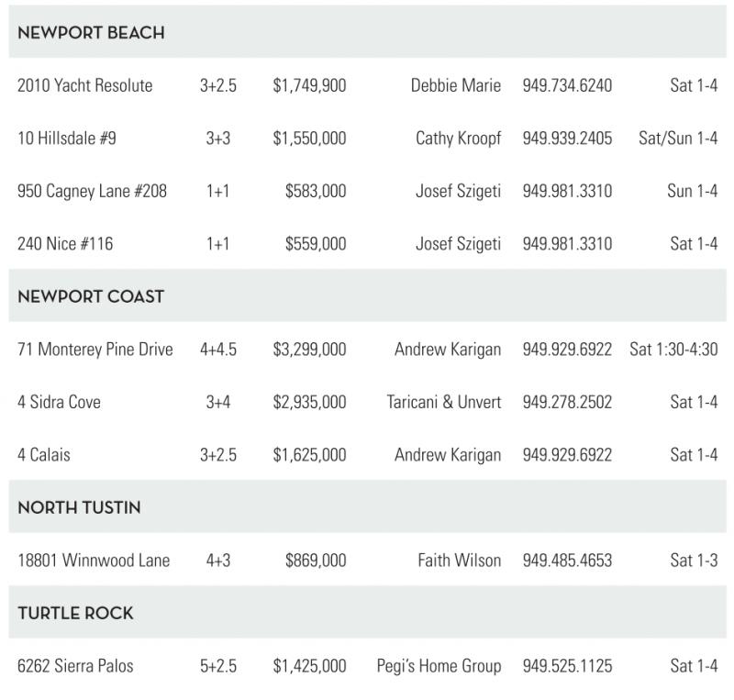Click the Newport Beach section header
Screen dimensions: 734x700
point(91,33)
